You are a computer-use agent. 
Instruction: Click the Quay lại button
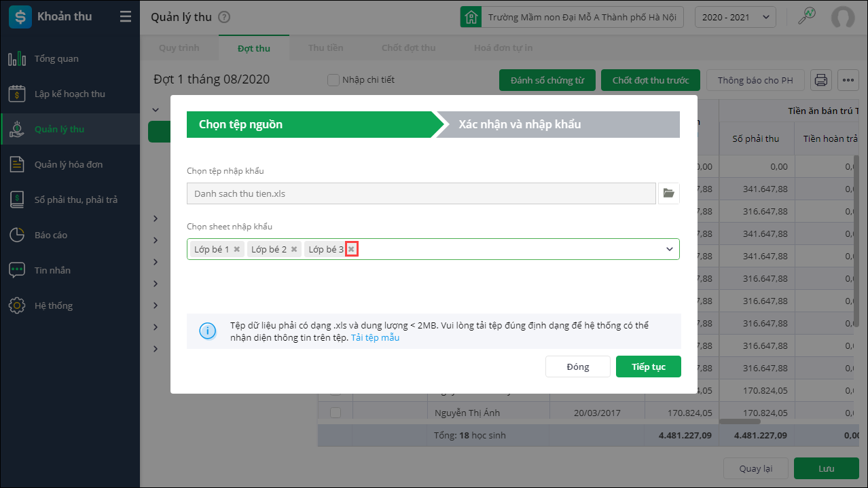(755, 468)
